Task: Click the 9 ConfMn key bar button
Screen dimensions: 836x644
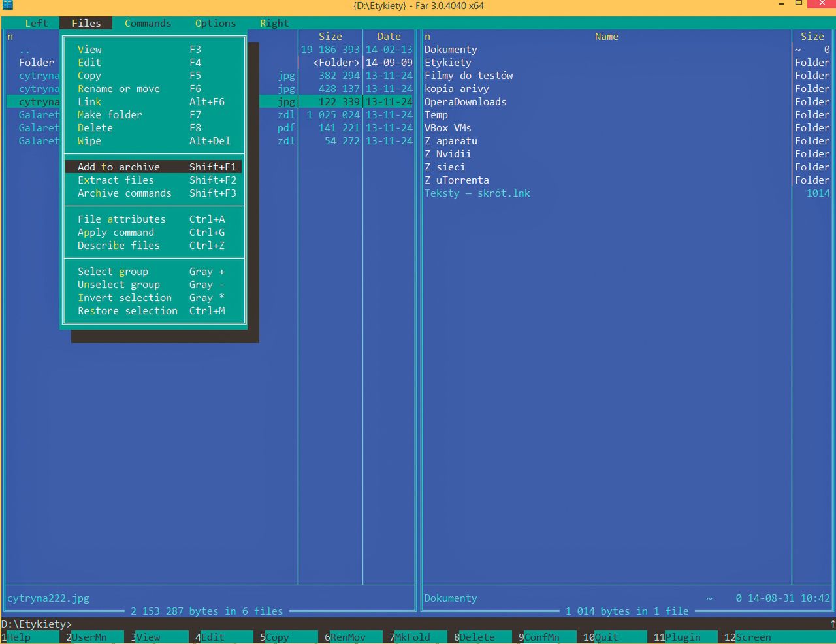Action: pos(547,637)
